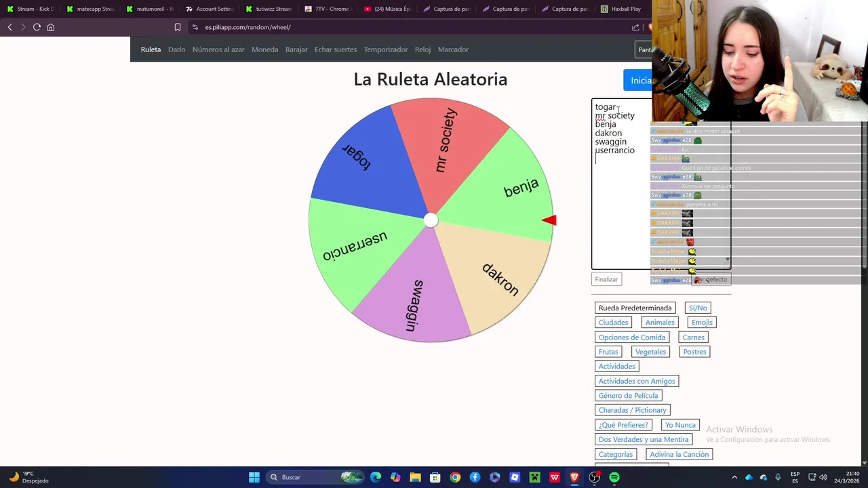This screenshot has height=488, width=868.
Task: Click the microphone icon in system tray
Action: pyautogui.click(x=778, y=477)
